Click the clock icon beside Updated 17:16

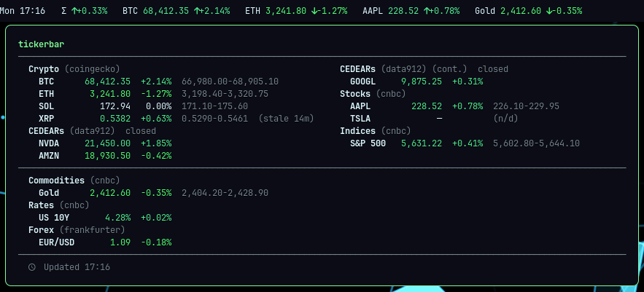point(31,267)
